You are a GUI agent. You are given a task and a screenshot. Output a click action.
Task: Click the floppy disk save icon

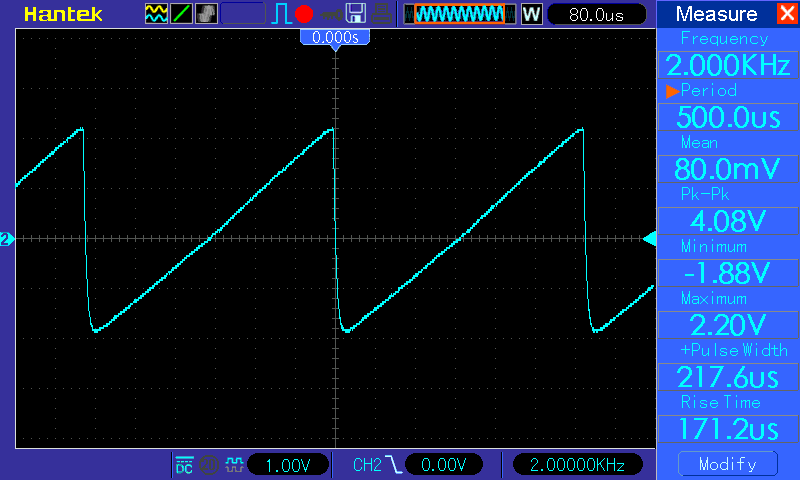(x=356, y=13)
